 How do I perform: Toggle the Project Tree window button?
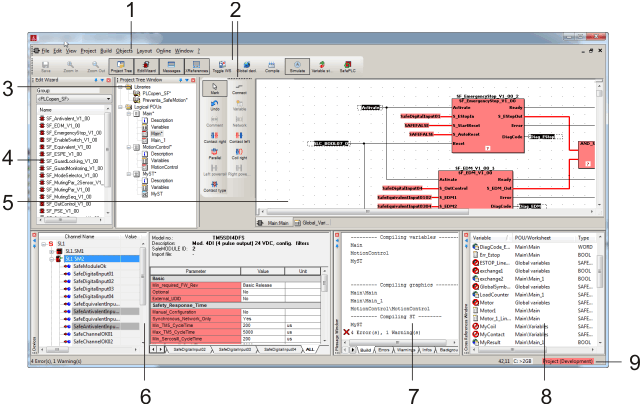[x=121, y=66]
